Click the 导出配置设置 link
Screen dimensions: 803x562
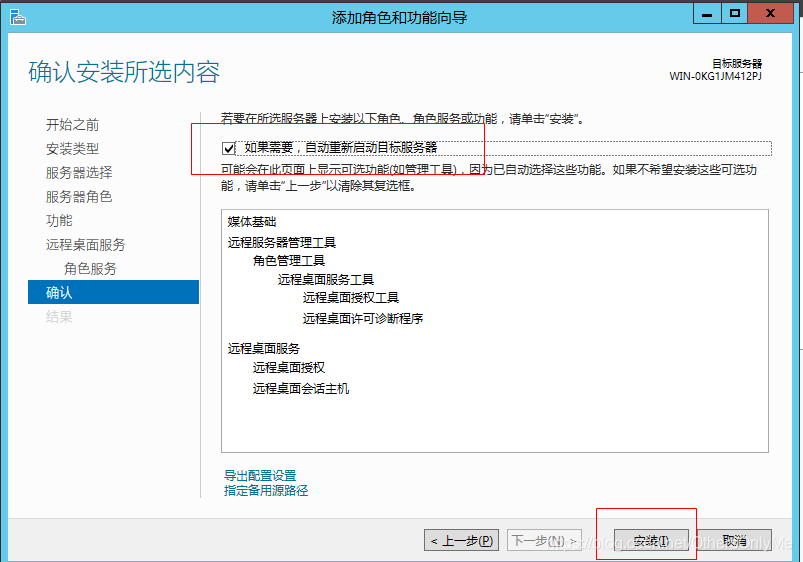260,475
